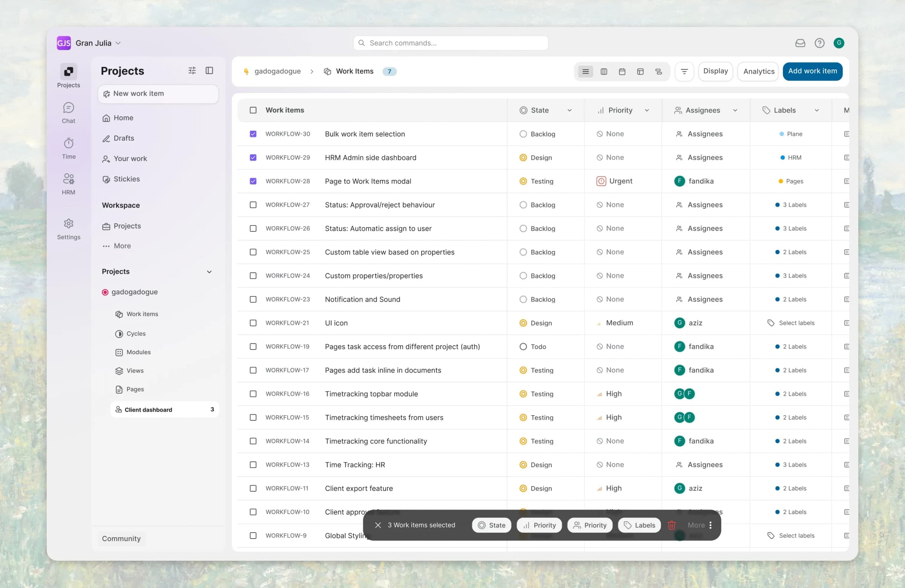Open the filters icon button

684,72
